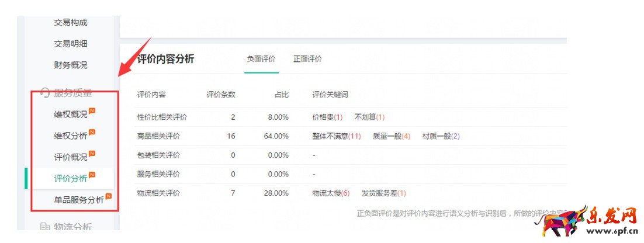Open 交易构成 in the sidebar
The width and height of the screenshot is (644, 243).
click(71, 22)
